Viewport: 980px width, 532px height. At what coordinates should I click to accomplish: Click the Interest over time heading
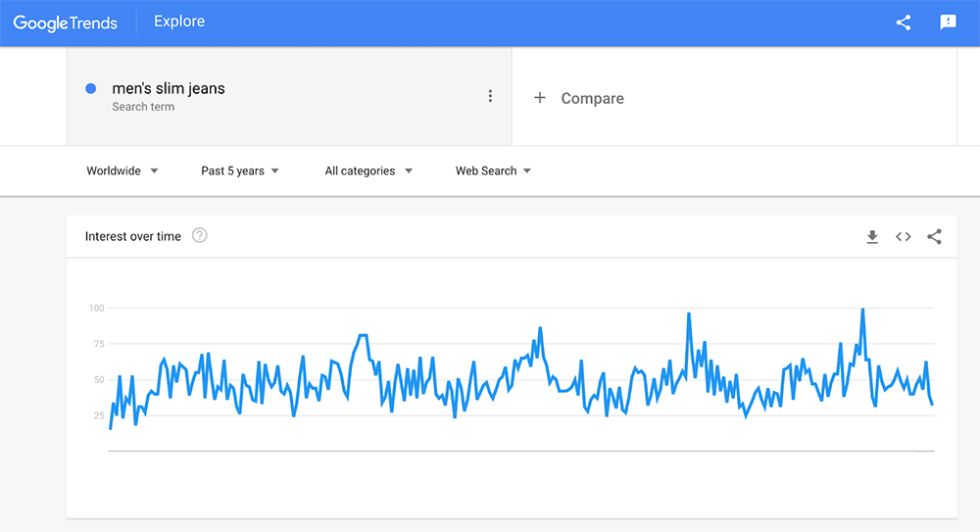click(133, 236)
